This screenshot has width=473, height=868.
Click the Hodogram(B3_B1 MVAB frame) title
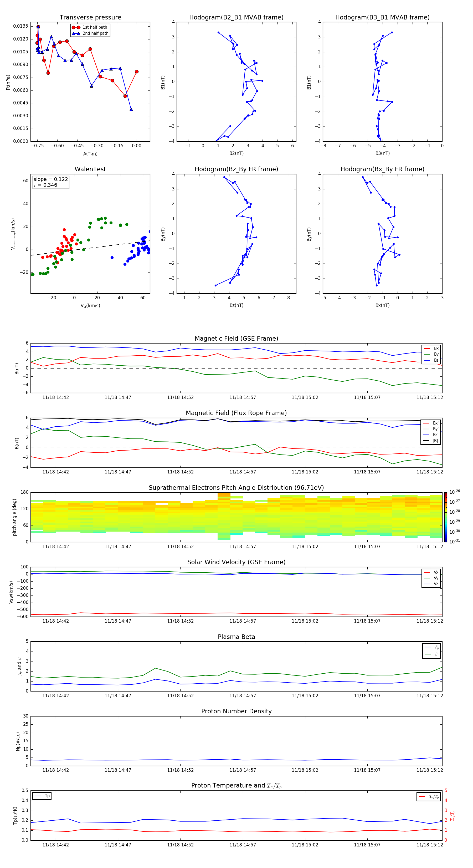[382, 18]
